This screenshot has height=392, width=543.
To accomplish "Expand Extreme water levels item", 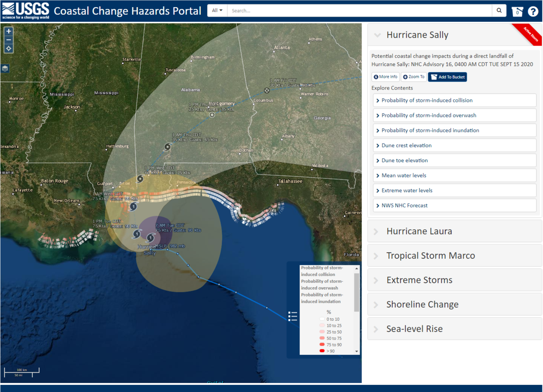I will (x=455, y=190).
